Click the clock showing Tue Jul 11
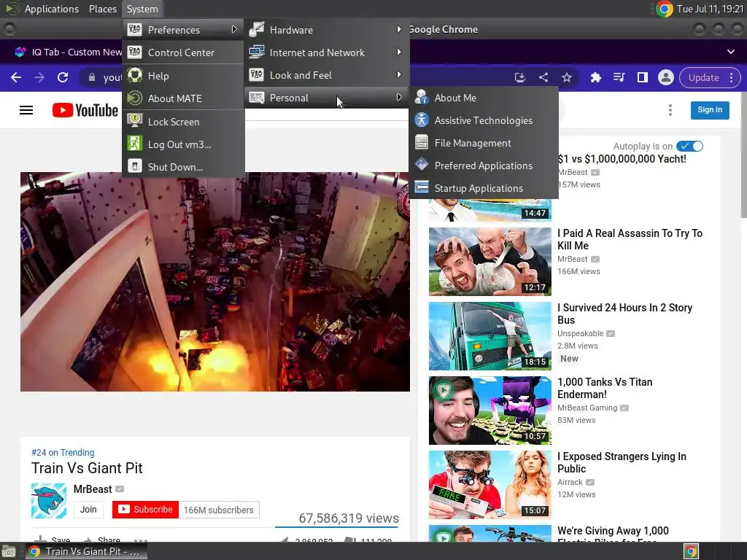This screenshot has width=747, height=560. (710, 9)
